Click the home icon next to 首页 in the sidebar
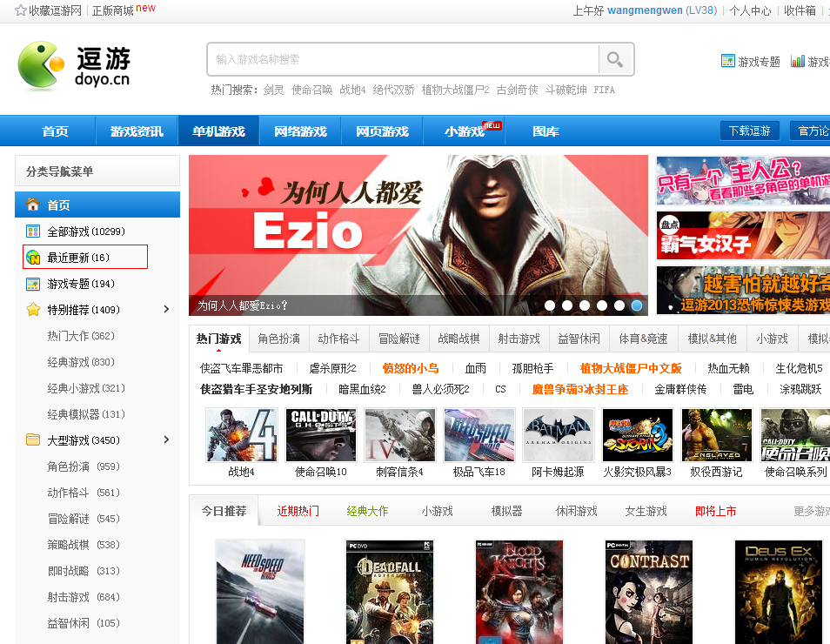This screenshot has width=830, height=644. point(33,205)
